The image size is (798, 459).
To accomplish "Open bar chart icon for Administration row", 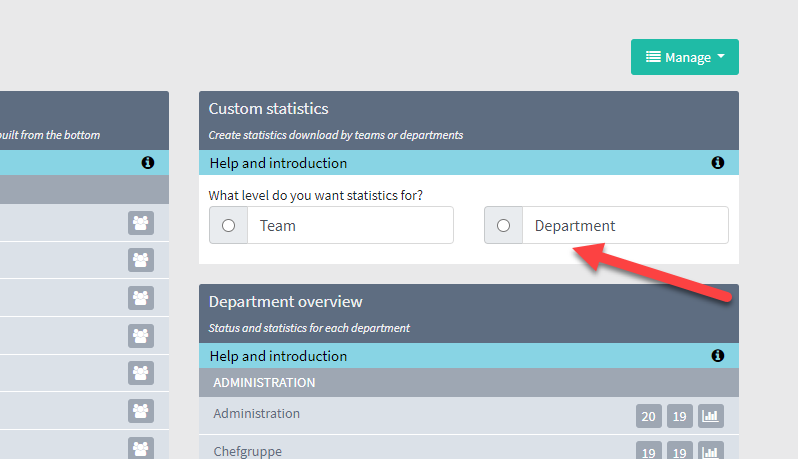I will [x=710, y=416].
